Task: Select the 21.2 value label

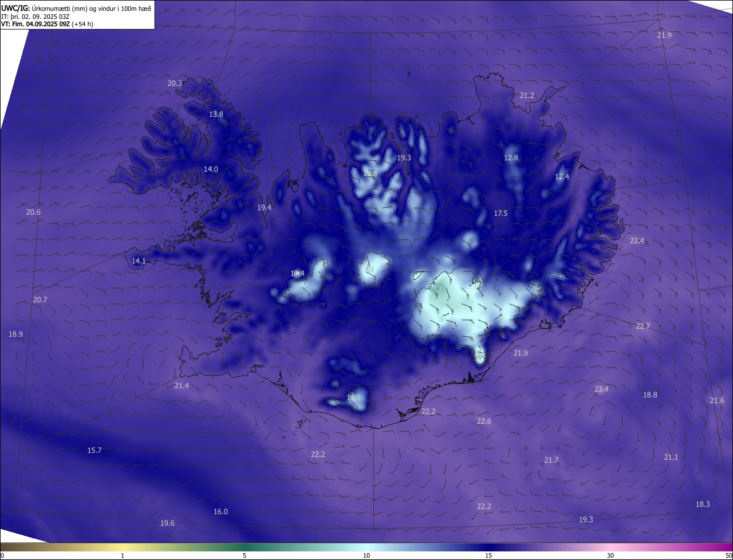Action: 527,96
